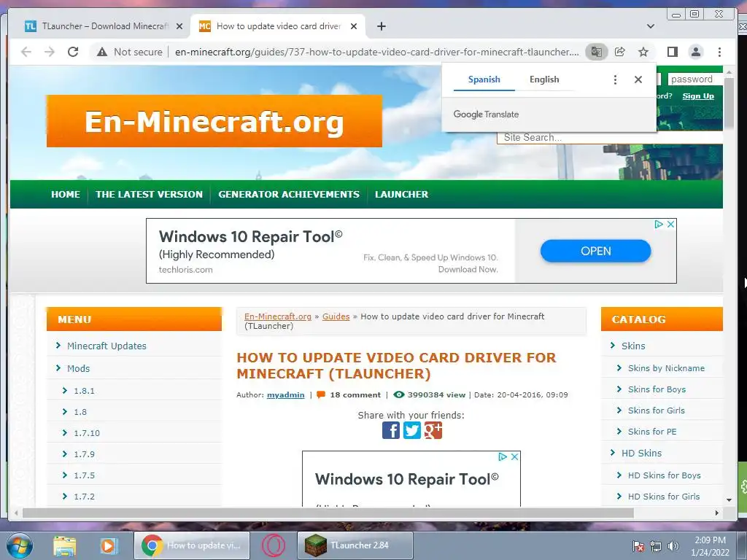Click the vertical page scrollbar thumb
The height and width of the screenshot is (560, 747).
click(729, 104)
